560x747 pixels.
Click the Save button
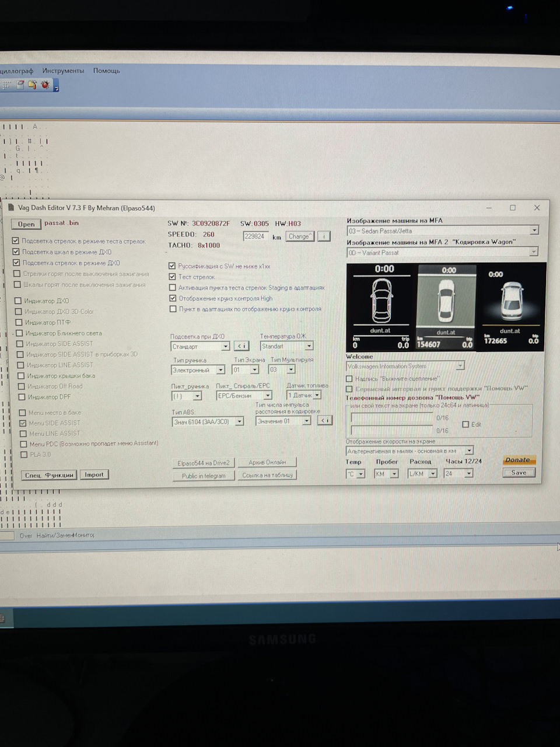tap(519, 473)
